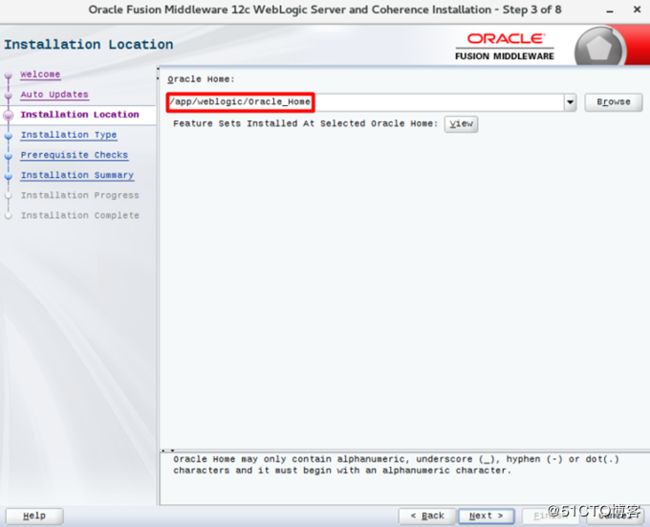Click the Welcome step bullet icon
The image size is (650, 527).
pos(8,75)
